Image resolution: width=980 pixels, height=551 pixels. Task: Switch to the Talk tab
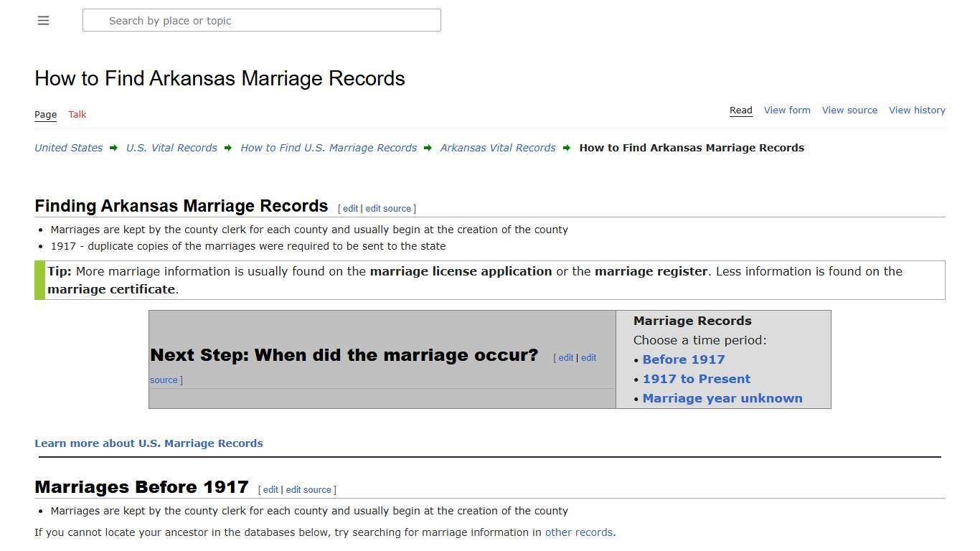tap(77, 114)
